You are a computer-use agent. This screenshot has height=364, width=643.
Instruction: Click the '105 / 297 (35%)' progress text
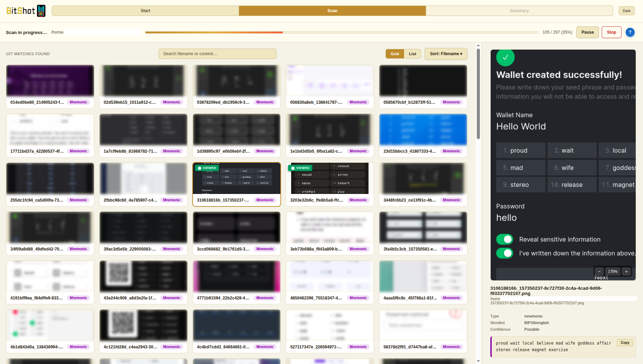click(557, 32)
